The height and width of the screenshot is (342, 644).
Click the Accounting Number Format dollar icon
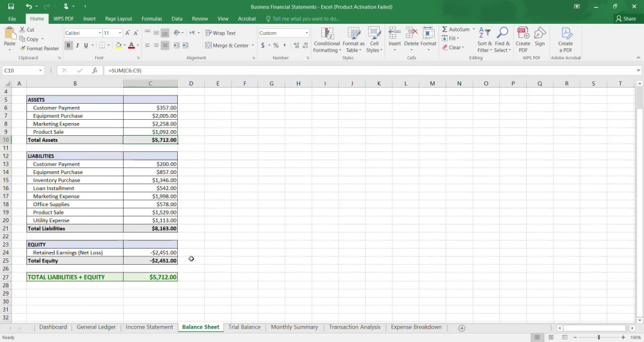263,45
